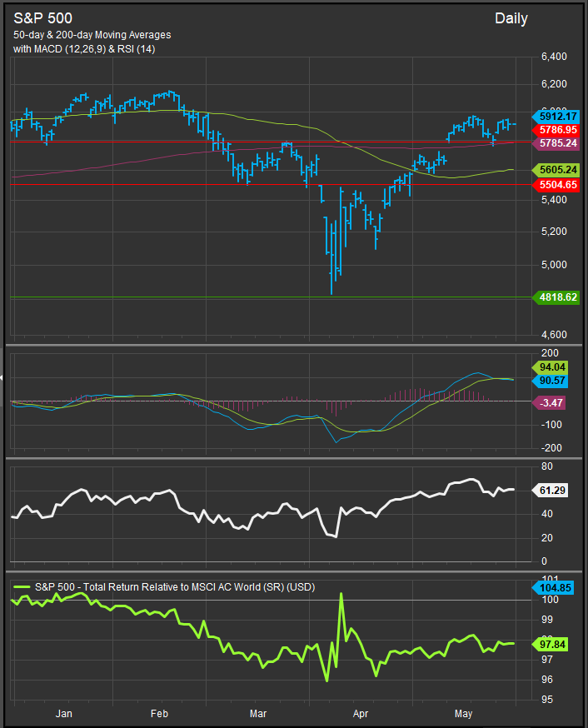Click the 6,200 price axis label

[x=554, y=84]
